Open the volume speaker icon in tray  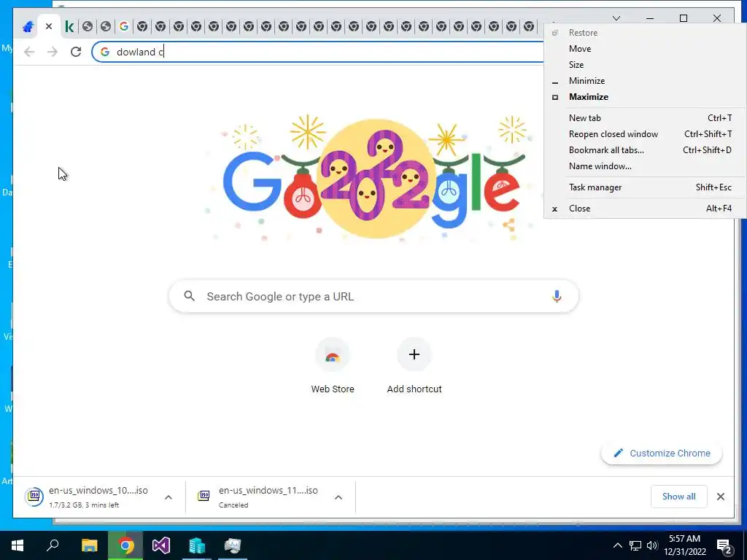point(652,545)
